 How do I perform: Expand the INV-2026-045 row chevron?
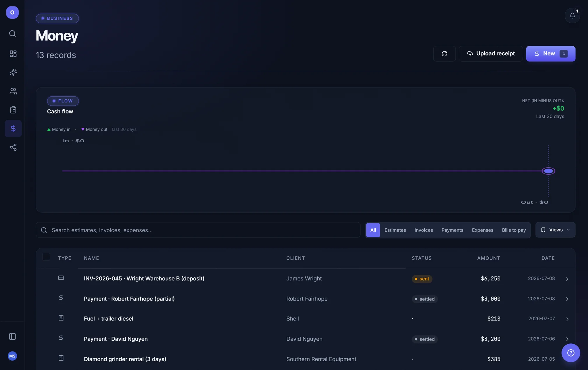[567, 279]
